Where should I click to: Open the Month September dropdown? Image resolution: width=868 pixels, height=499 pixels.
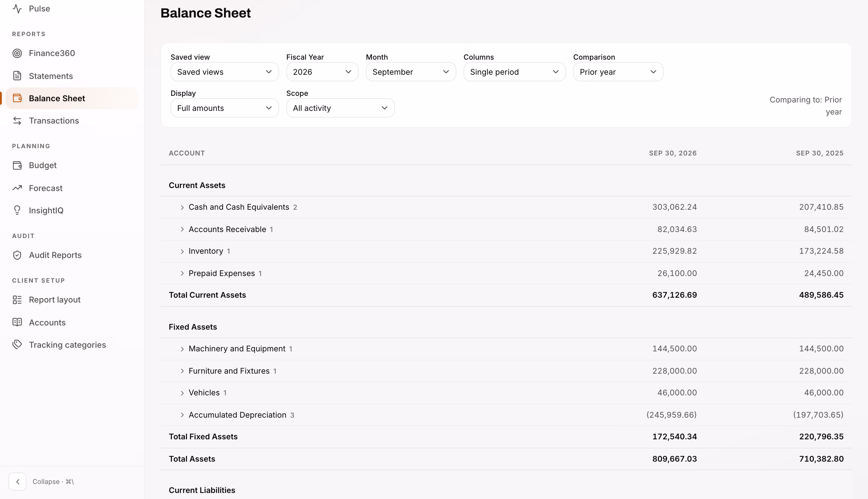click(410, 72)
